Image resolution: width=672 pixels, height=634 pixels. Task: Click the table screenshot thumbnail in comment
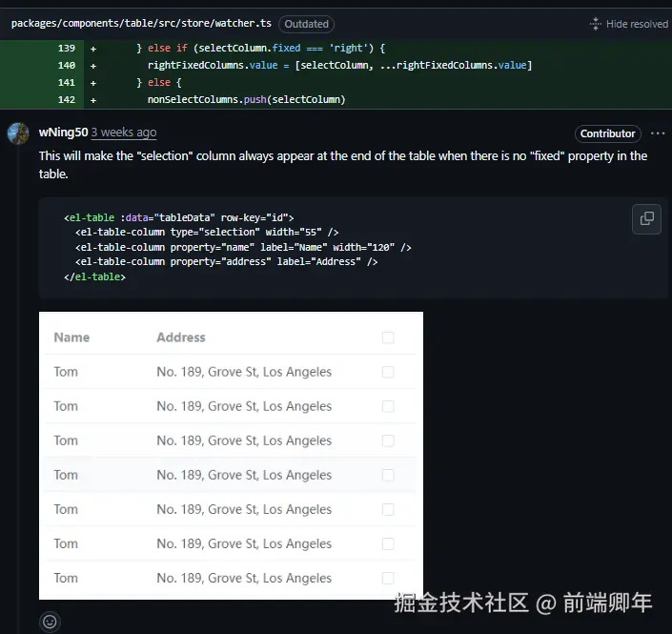coord(231,456)
